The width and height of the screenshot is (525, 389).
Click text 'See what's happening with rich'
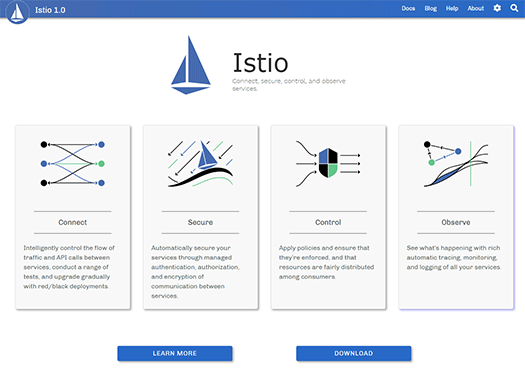tap(453, 248)
